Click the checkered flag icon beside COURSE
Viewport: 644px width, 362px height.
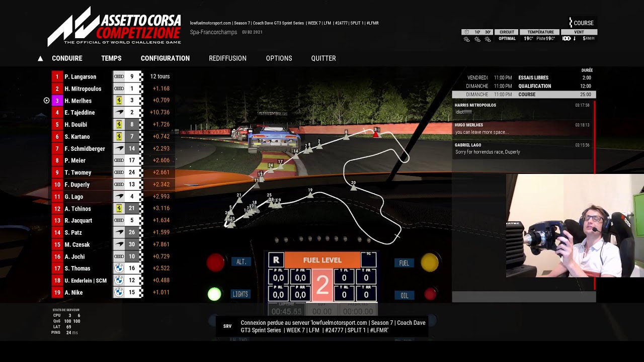pos(571,23)
